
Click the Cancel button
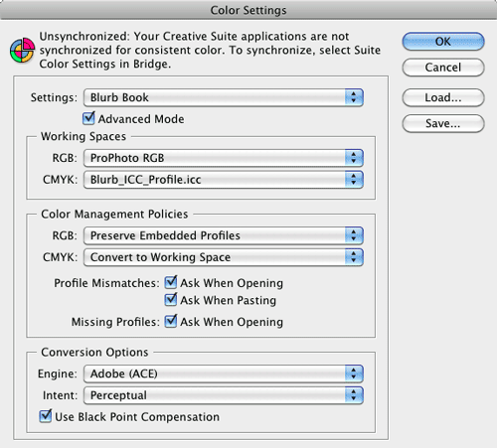(x=443, y=68)
